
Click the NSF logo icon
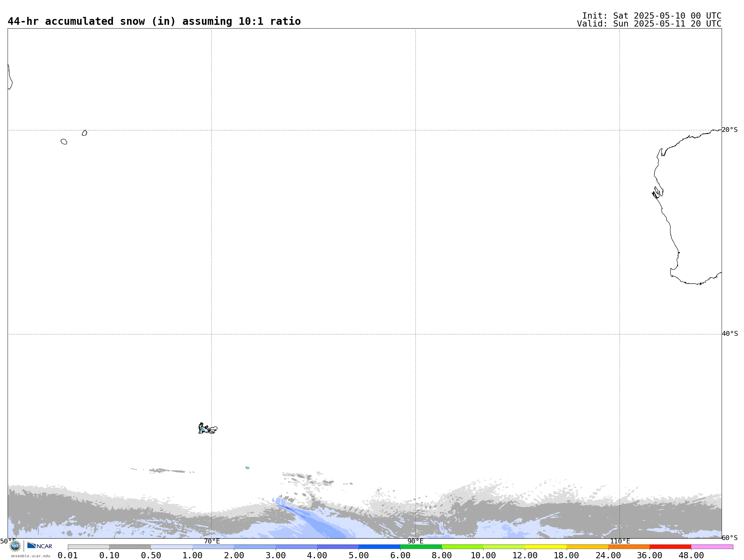click(15, 546)
